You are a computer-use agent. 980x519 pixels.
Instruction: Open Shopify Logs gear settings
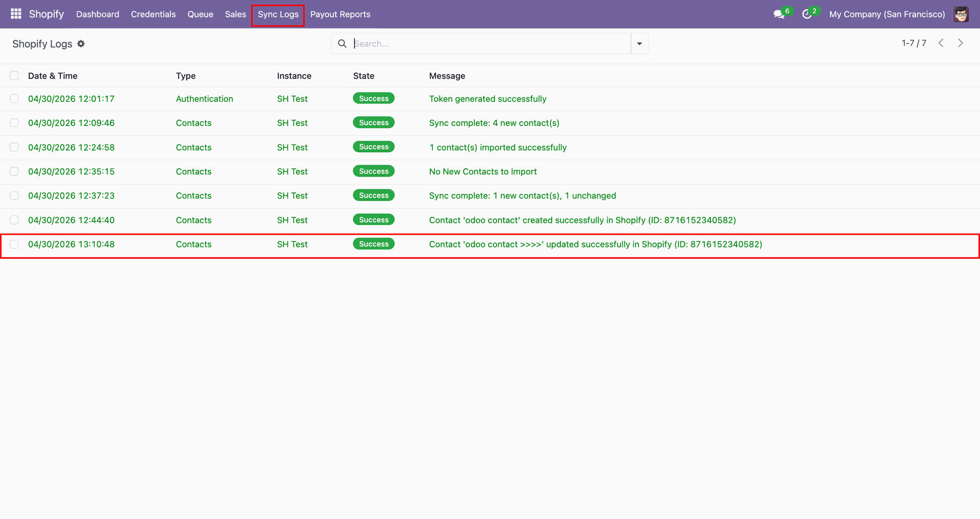[81, 44]
